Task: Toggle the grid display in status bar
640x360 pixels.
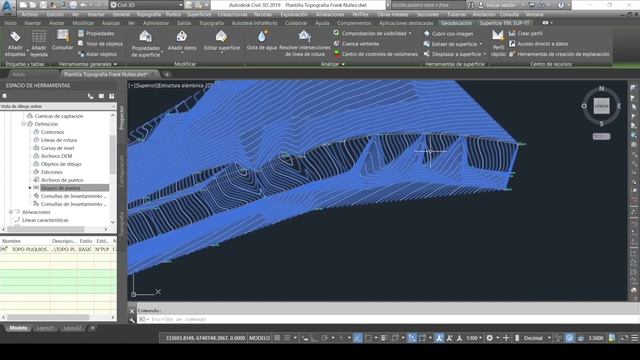Action: click(x=277, y=338)
